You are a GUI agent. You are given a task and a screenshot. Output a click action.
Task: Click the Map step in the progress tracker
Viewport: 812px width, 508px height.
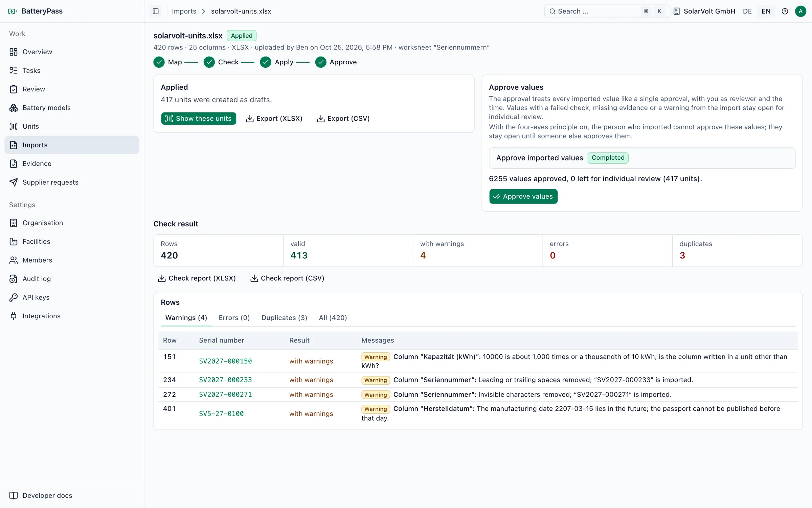pyautogui.click(x=168, y=62)
